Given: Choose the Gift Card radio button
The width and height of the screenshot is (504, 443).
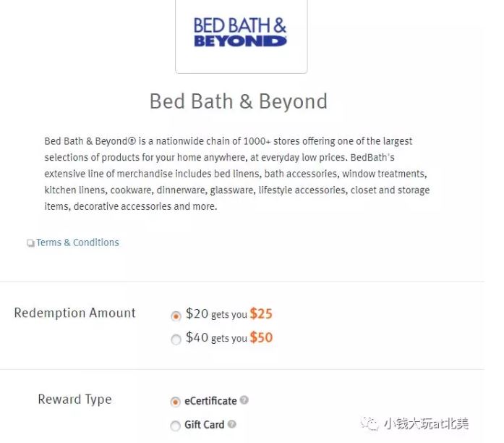Looking at the screenshot, I should (176, 426).
